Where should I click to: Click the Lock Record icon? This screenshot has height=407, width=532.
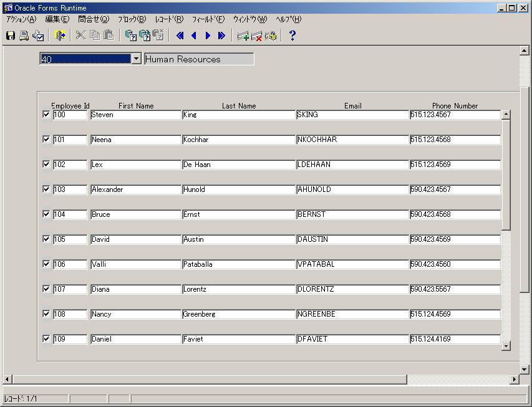[x=271, y=36]
